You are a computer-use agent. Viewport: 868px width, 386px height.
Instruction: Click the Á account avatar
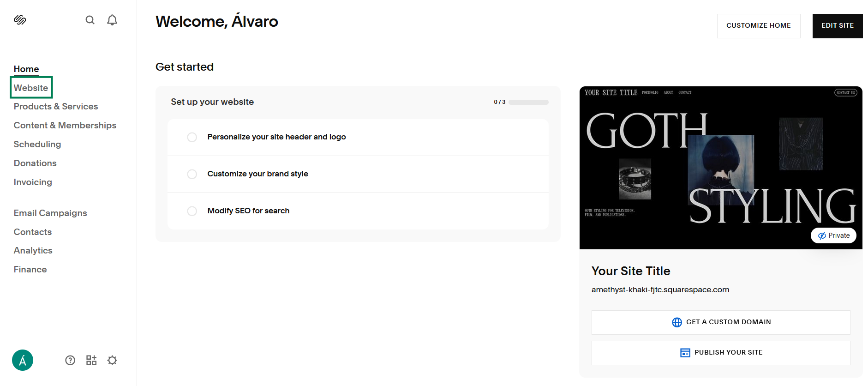pos(23,360)
